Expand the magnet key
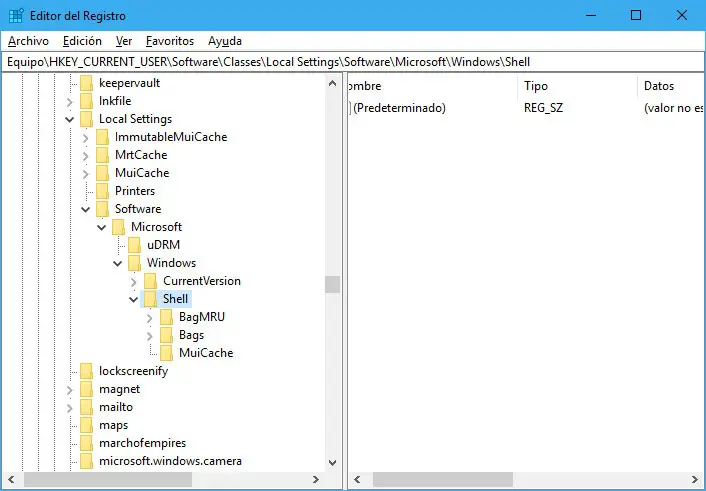This screenshot has width=706, height=491. (x=69, y=391)
